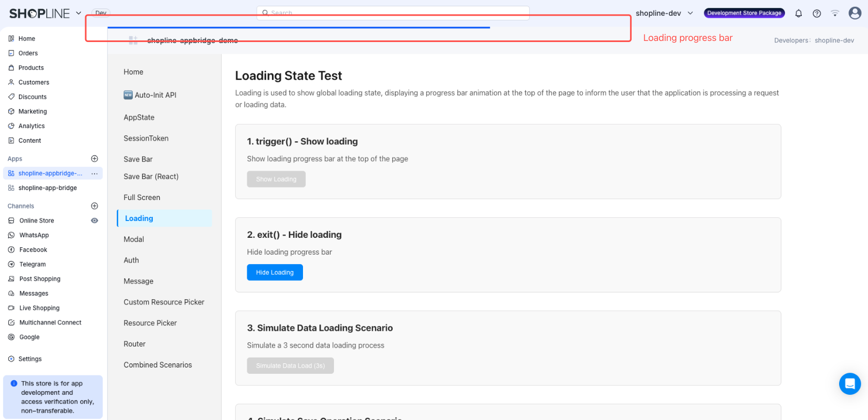Screen dimensions: 868x420
Task: Go to Combined Scenarios page
Action: pos(158,365)
